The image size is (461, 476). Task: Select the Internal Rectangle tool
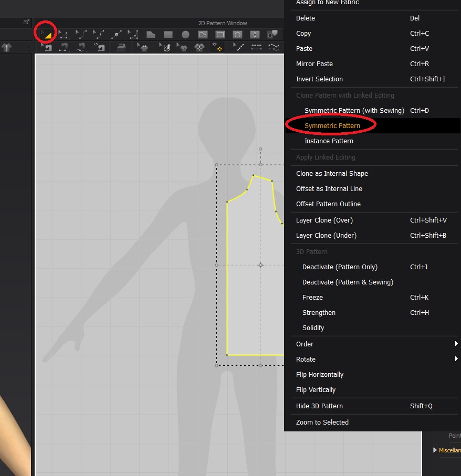[220, 35]
